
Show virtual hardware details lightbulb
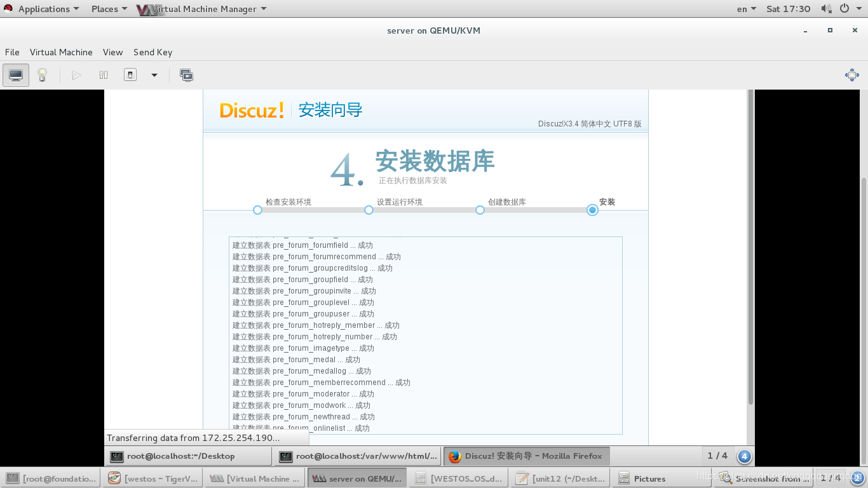(42, 75)
